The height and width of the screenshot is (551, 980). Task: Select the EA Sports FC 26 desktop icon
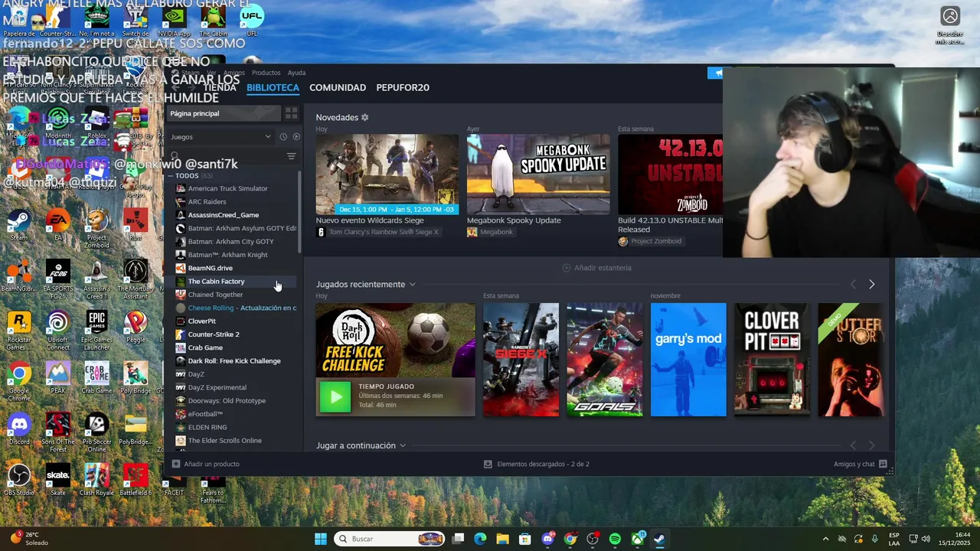click(x=57, y=279)
